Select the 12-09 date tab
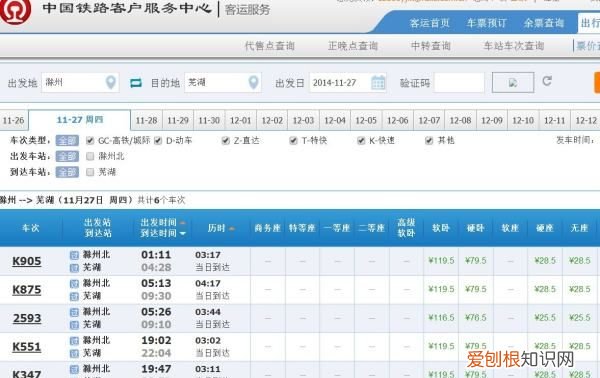600x378 pixels. (492, 121)
